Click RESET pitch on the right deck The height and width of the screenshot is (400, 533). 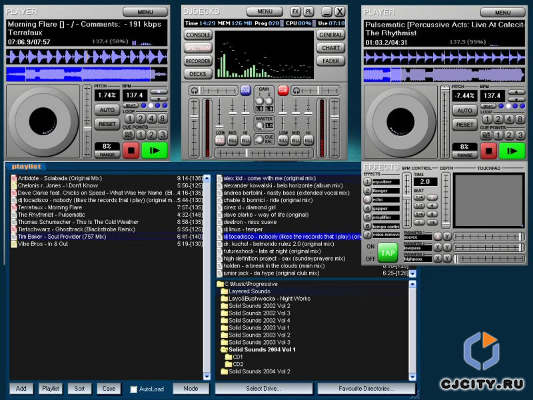coord(465,125)
